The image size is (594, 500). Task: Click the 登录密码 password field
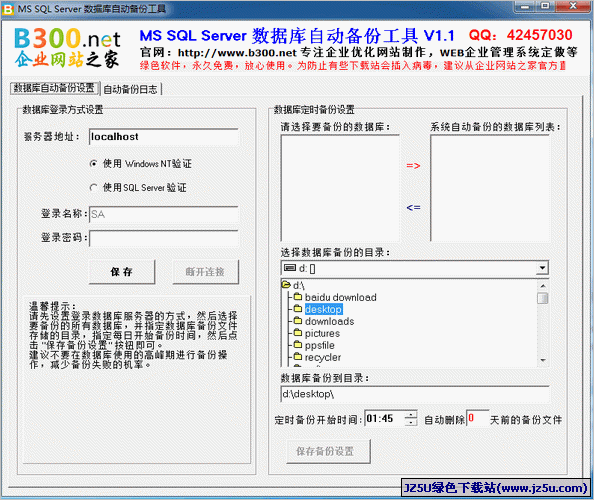(x=164, y=238)
